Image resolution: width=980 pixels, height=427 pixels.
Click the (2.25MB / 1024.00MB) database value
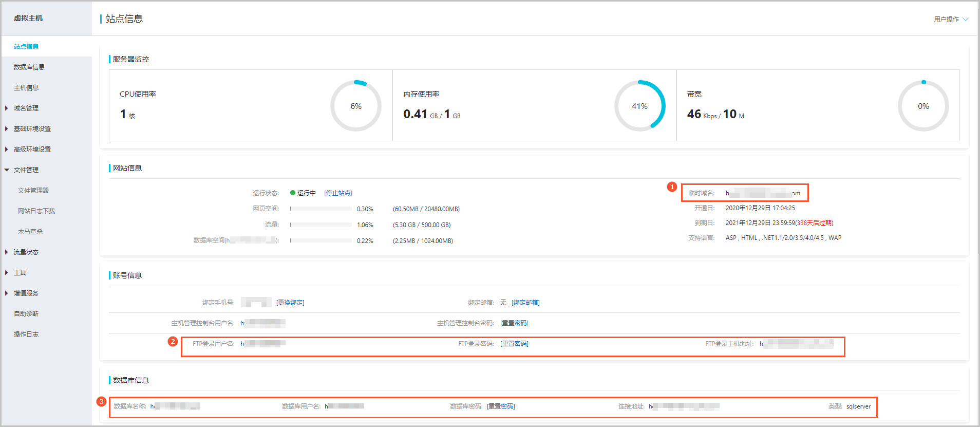(x=423, y=241)
